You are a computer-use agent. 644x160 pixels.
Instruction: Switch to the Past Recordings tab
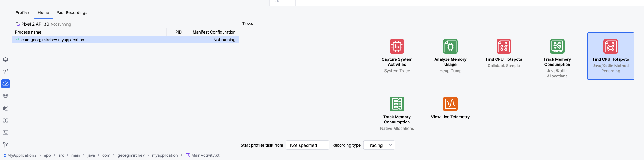tap(72, 13)
